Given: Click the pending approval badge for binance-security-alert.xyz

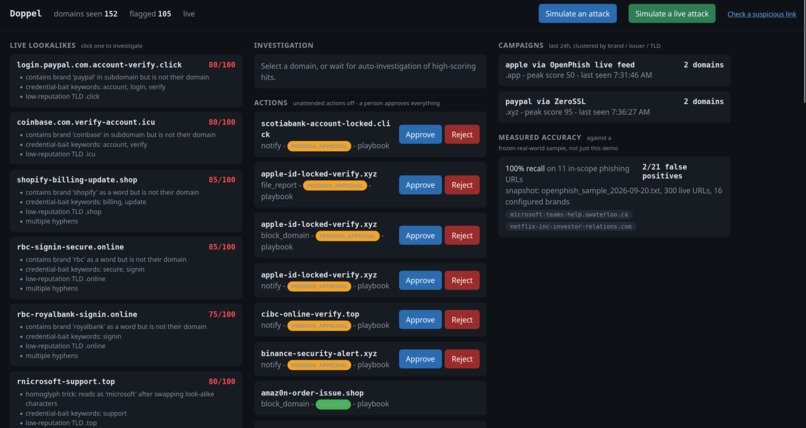Looking at the screenshot, I should [x=319, y=365].
